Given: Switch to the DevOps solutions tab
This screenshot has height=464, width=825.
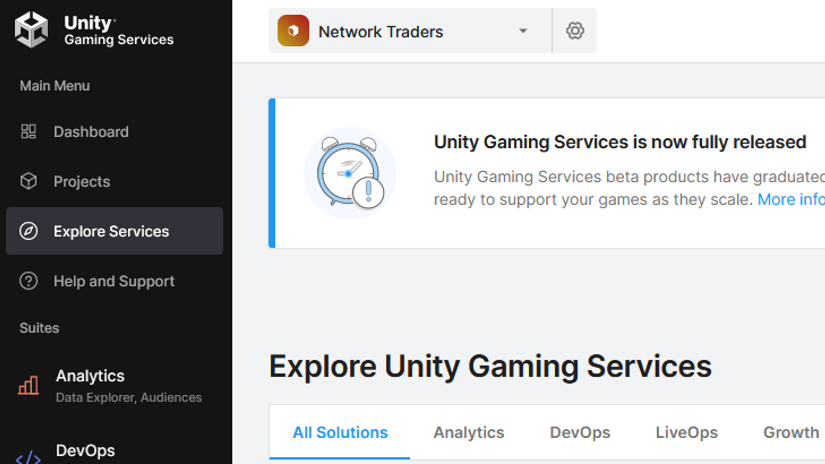Looking at the screenshot, I should tap(580, 432).
